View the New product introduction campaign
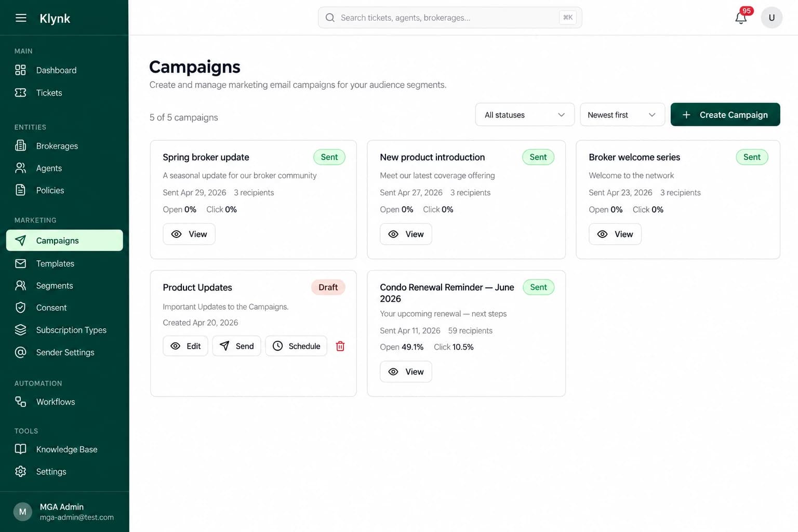 (406, 234)
